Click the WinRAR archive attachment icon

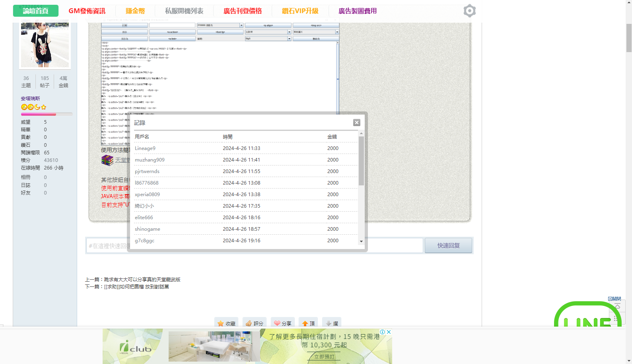[x=107, y=160]
